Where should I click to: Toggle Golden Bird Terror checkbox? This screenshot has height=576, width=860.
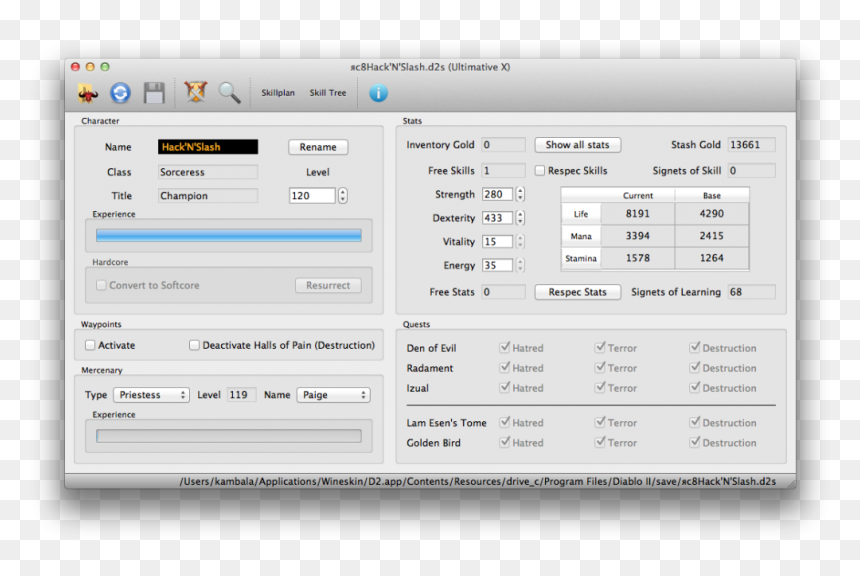click(600, 442)
